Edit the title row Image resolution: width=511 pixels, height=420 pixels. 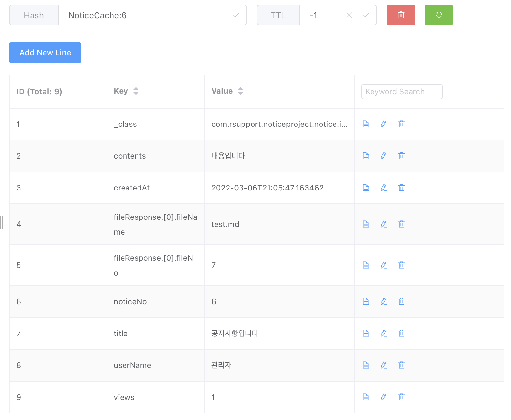pyautogui.click(x=384, y=333)
